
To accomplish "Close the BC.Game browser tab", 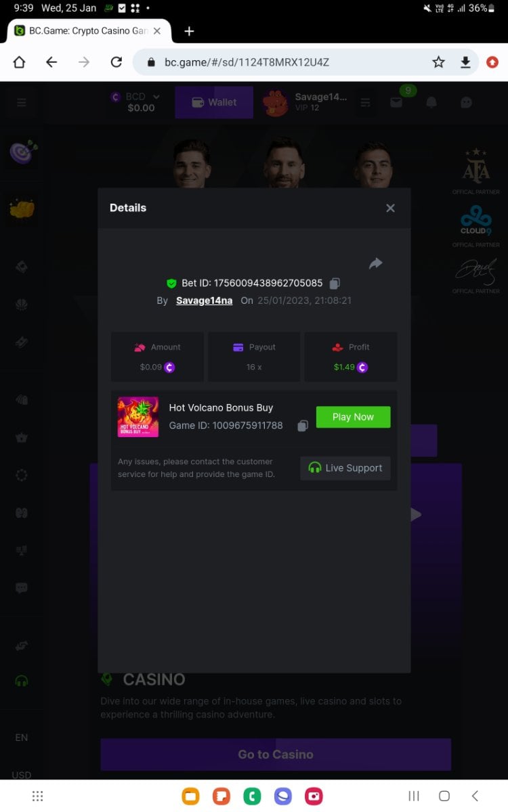I will coord(157,31).
